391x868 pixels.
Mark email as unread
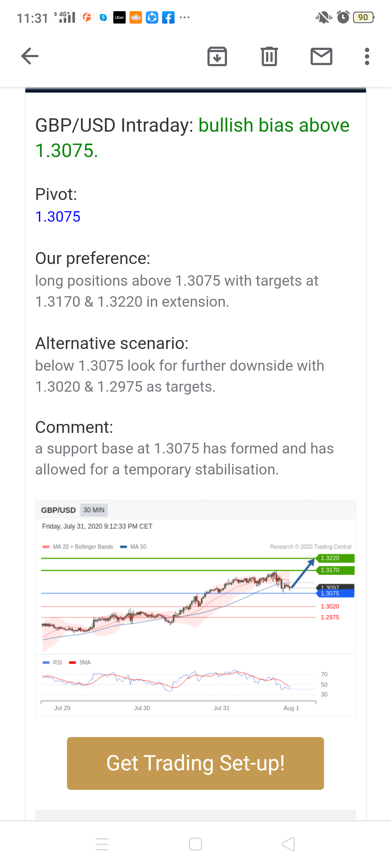pos(321,56)
